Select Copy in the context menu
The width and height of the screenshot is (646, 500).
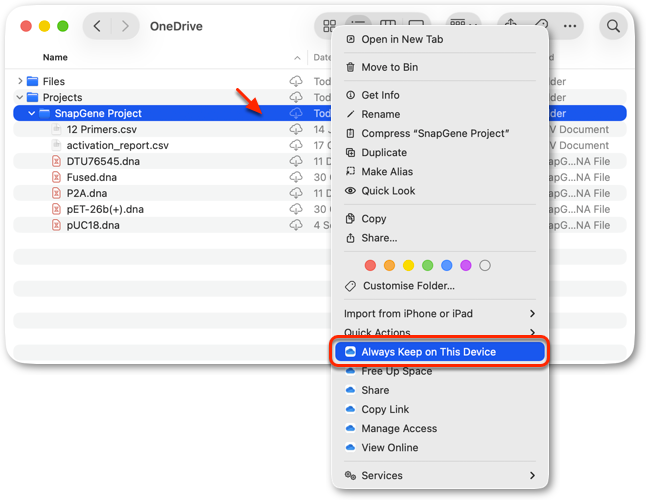[x=440, y=219]
